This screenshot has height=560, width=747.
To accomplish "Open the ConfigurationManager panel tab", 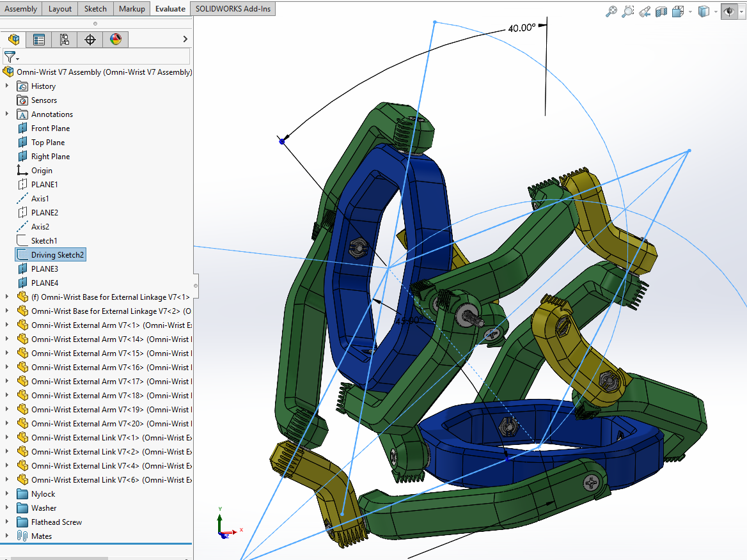I will click(x=65, y=40).
